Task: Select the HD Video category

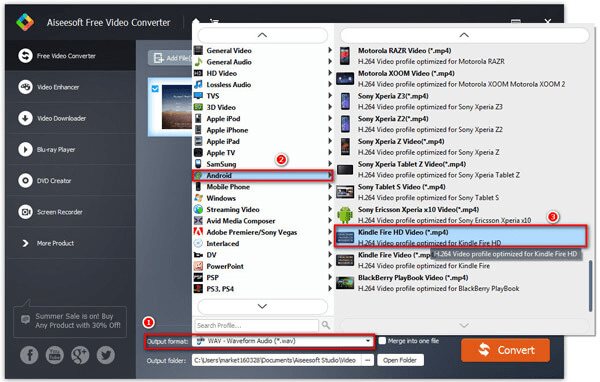Action: click(x=263, y=73)
